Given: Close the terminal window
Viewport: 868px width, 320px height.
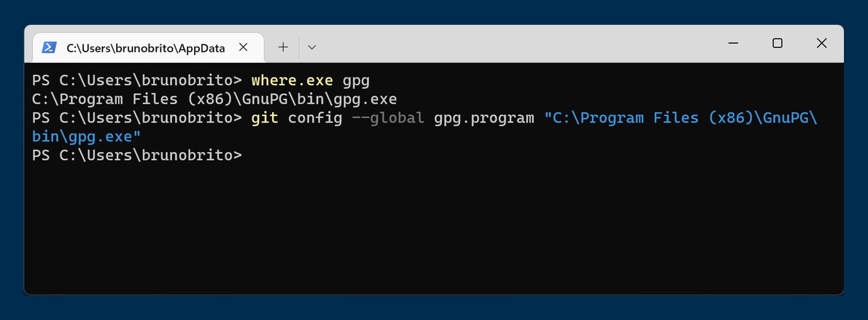Looking at the screenshot, I should point(822,43).
